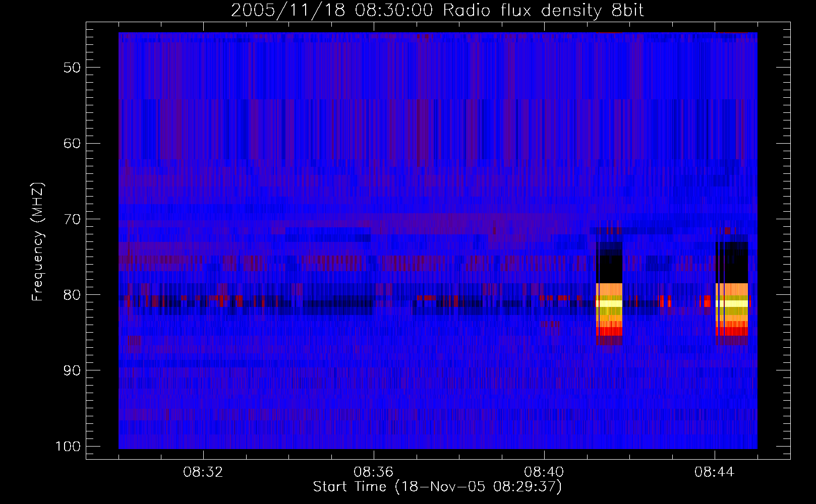Click the 08:36 time tick label

(x=374, y=472)
